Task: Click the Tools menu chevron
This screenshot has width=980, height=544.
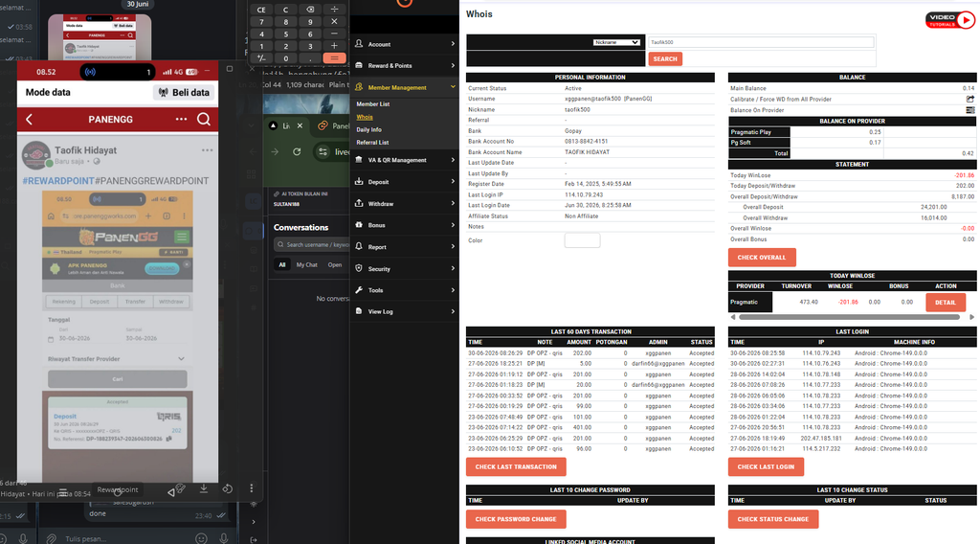Action: click(x=453, y=289)
